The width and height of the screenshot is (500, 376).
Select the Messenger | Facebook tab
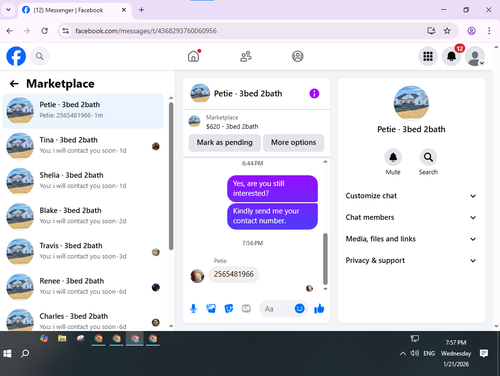click(74, 10)
